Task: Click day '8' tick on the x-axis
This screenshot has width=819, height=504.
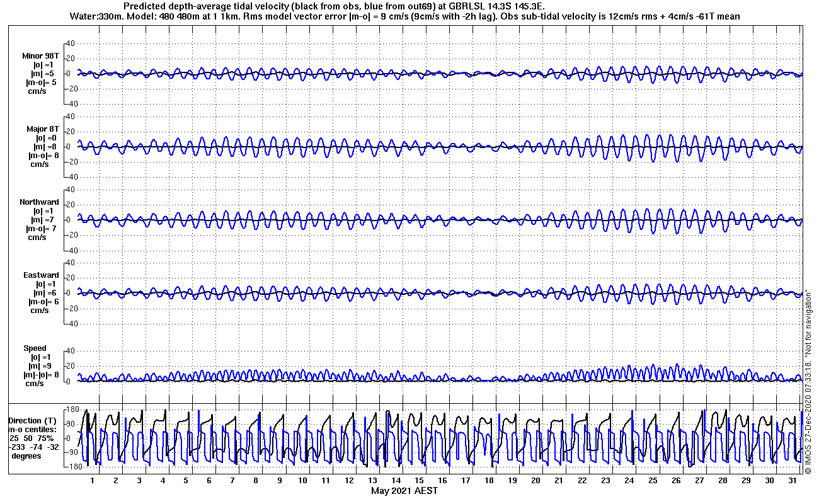Action: [256, 480]
